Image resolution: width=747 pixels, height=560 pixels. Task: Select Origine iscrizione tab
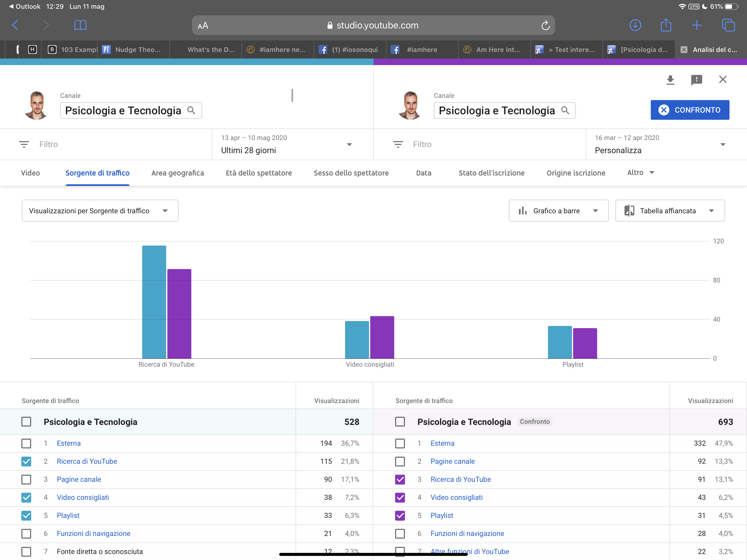[576, 173]
